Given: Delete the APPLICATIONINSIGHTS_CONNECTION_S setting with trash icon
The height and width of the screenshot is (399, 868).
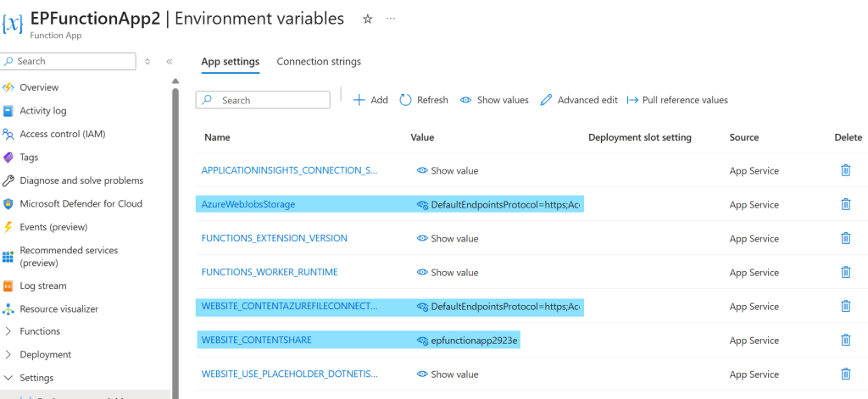Looking at the screenshot, I should (845, 170).
